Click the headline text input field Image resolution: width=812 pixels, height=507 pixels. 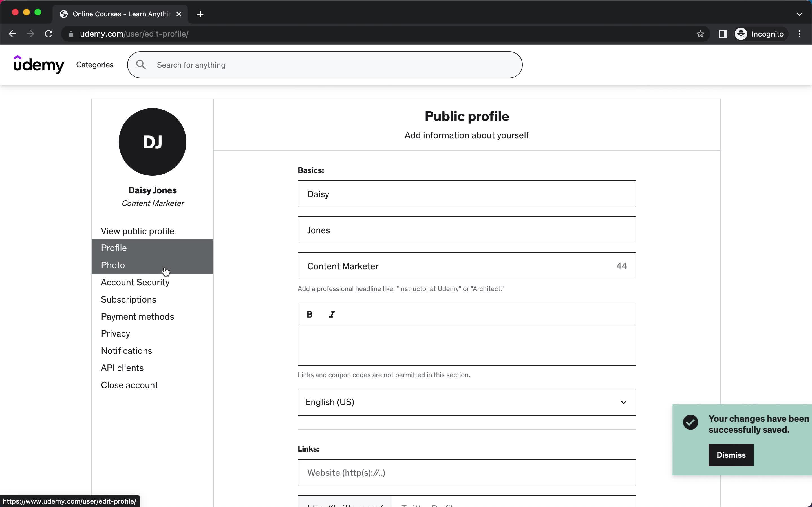click(x=467, y=266)
